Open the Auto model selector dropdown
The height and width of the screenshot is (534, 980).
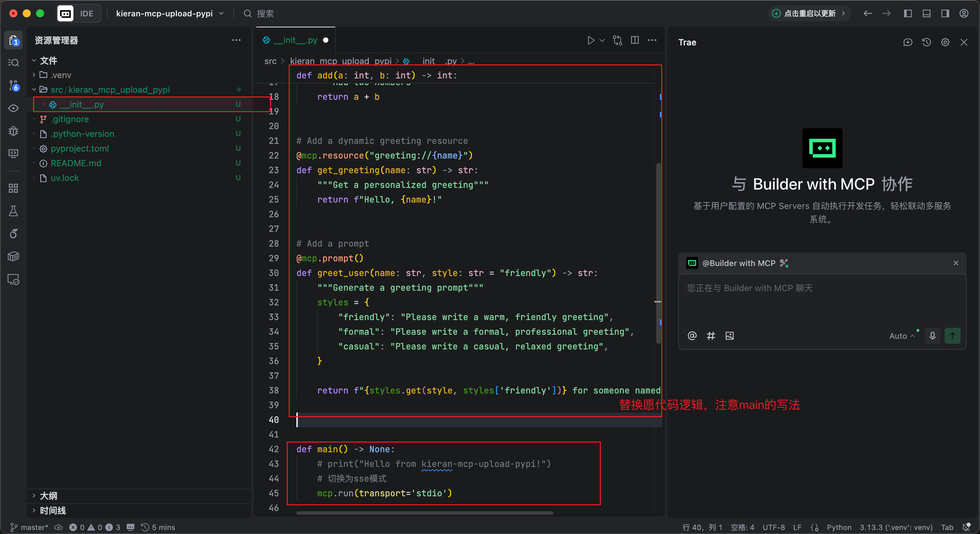click(902, 336)
